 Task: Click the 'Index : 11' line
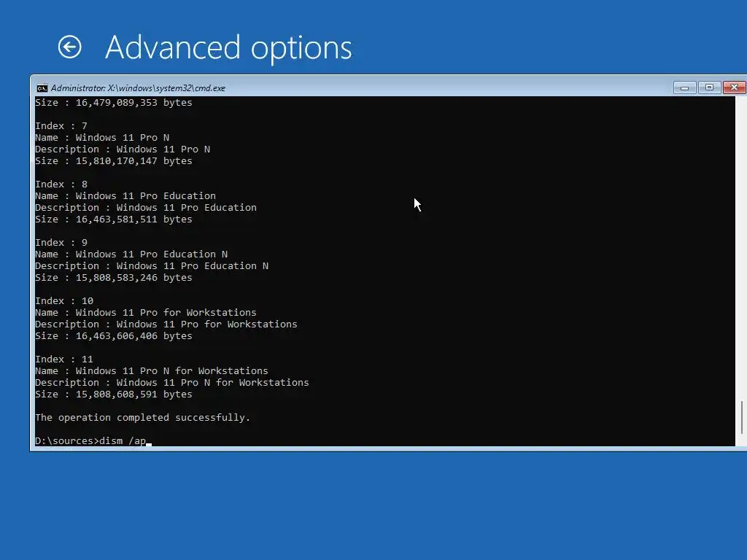[64, 359]
